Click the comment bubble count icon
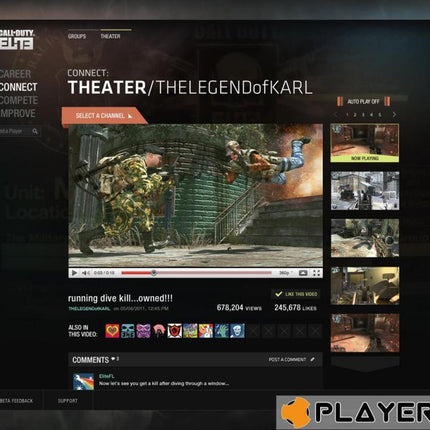This screenshot has width=430, height=430. (x=113, y=359)
